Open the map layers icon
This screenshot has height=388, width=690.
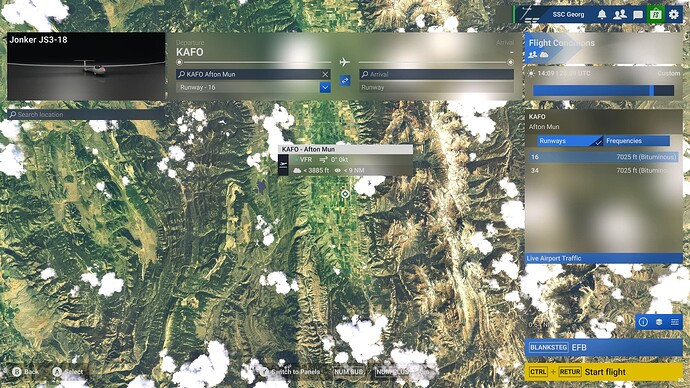point(659,322)
